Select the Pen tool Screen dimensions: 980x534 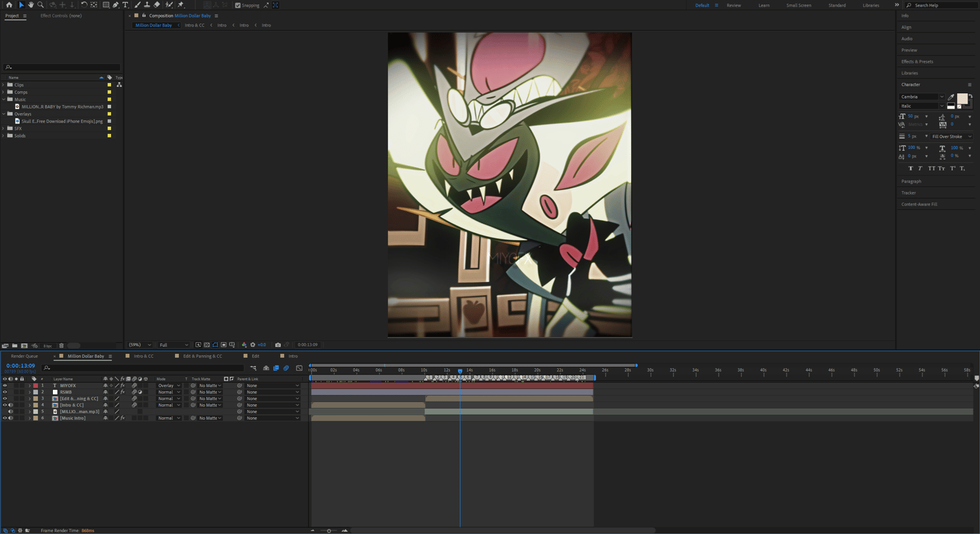116,5
